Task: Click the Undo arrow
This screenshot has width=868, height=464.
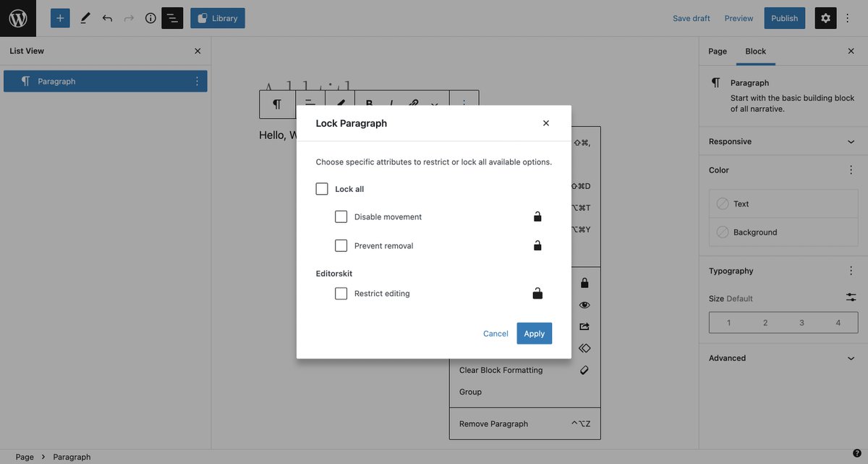Action: coord(107,18)
